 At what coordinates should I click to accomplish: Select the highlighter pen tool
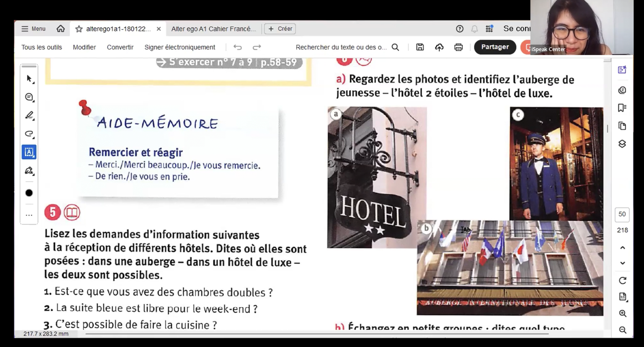(29, 115)
